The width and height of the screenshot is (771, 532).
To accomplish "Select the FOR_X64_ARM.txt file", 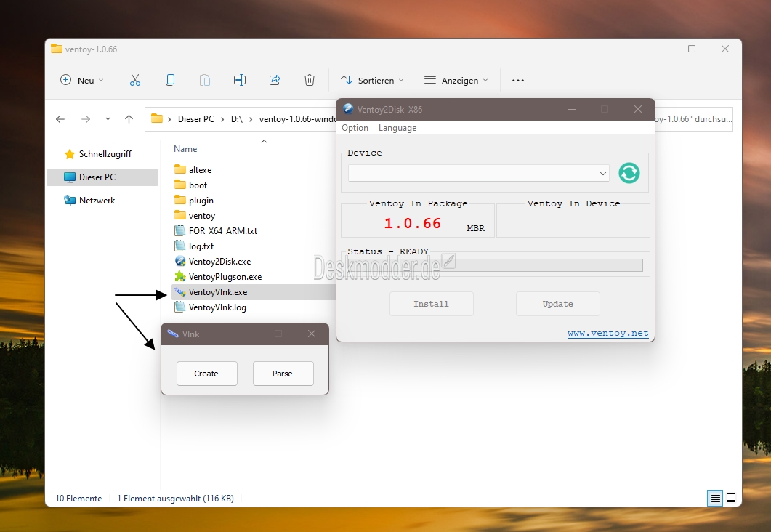I will (x=223, y=230).
